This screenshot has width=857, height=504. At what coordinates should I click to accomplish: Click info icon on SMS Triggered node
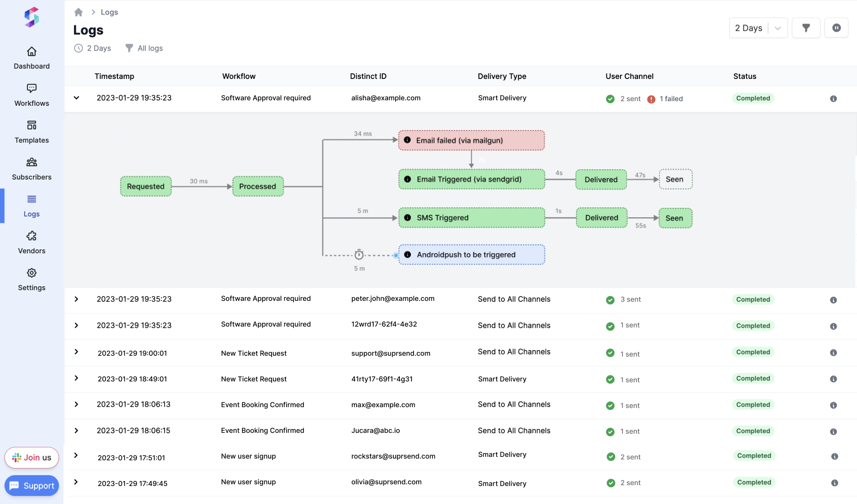tap(408, 218)
